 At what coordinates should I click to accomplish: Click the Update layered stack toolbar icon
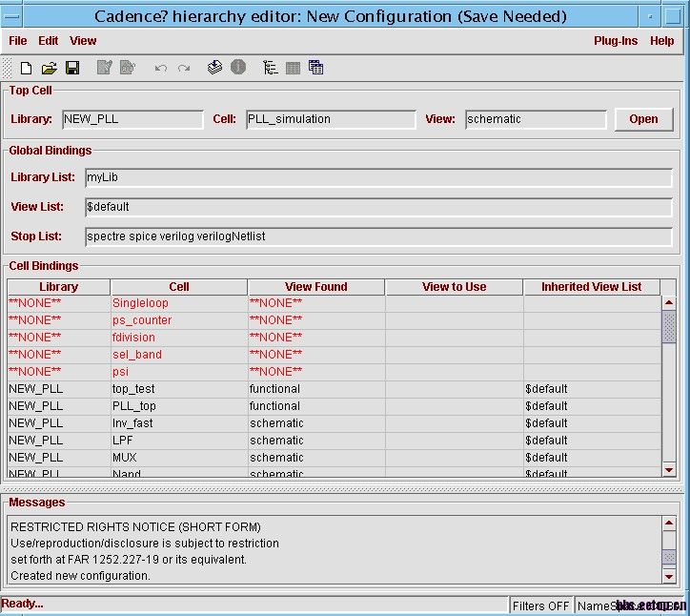pos(214,68)
